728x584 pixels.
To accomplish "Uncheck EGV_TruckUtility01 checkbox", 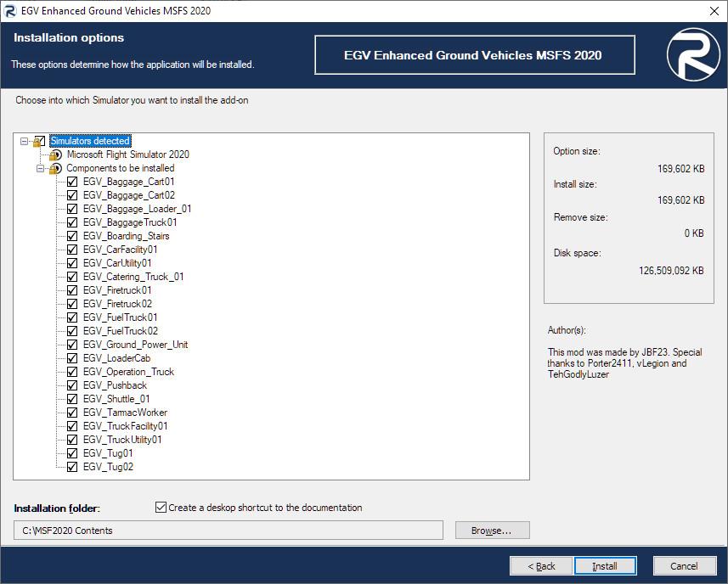I will pyautogui.click(x=72, y=440).
